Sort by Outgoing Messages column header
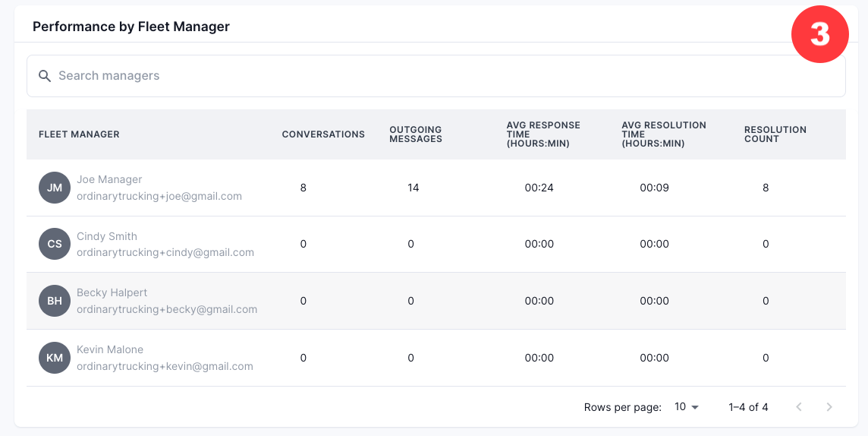This screenshot has height=436, width=868. pos(416,134)
